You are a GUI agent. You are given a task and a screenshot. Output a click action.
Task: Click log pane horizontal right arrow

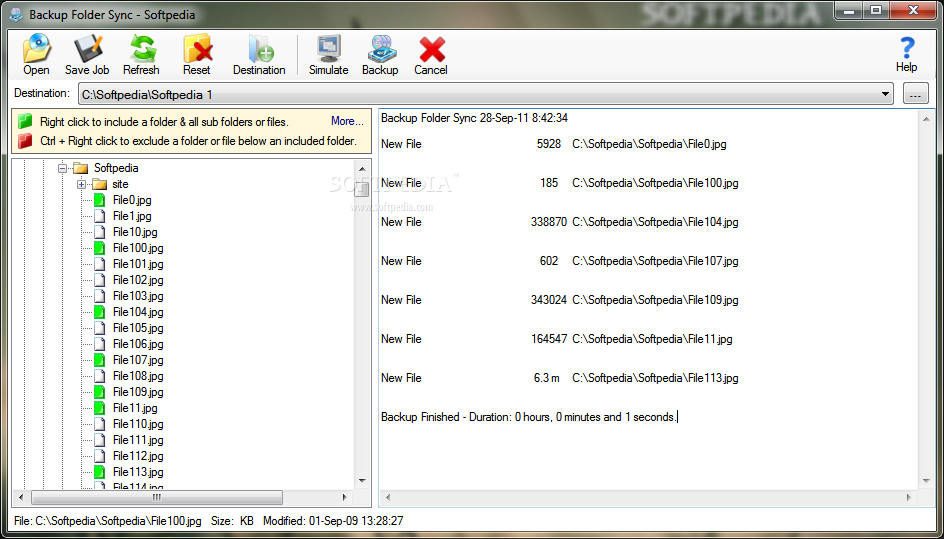coord(909,497)
